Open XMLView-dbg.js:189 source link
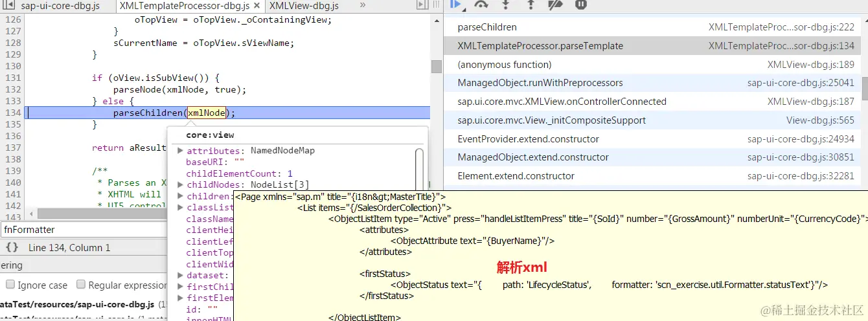Image resolution: width=868 pixels, height=321 pixels. (811, 65)
